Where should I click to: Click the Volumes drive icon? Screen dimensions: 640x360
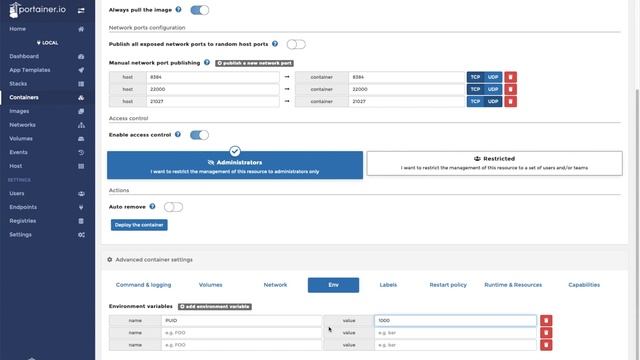point(81,139)
